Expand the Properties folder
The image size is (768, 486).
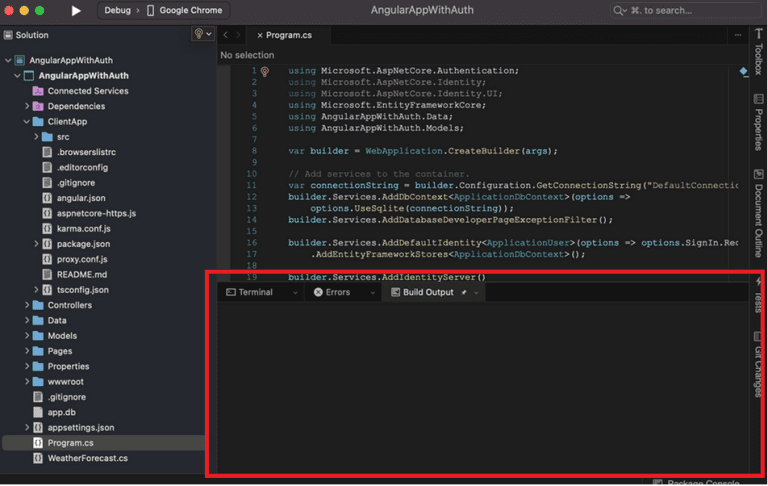click(x=27, y=366)
